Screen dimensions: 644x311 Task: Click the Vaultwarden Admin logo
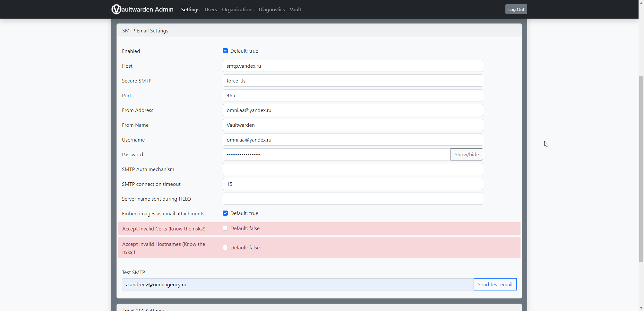click(x=142, y=9)
